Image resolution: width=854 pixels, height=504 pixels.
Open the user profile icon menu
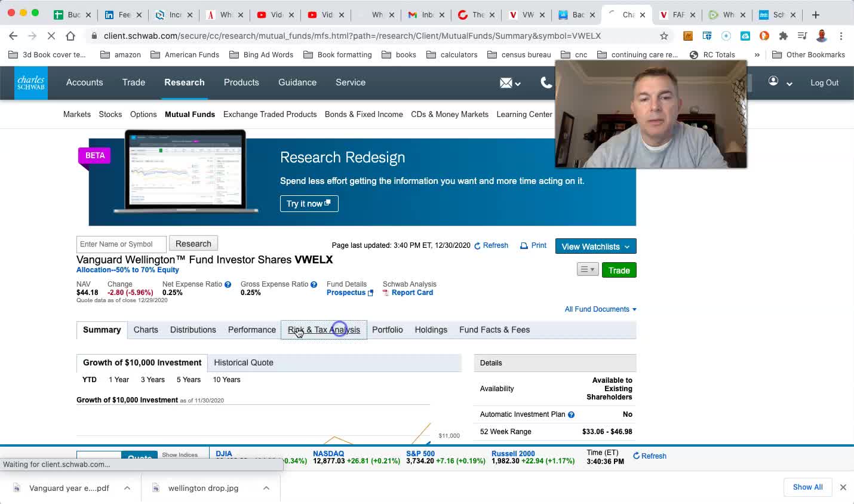click(x=773, y=81)
